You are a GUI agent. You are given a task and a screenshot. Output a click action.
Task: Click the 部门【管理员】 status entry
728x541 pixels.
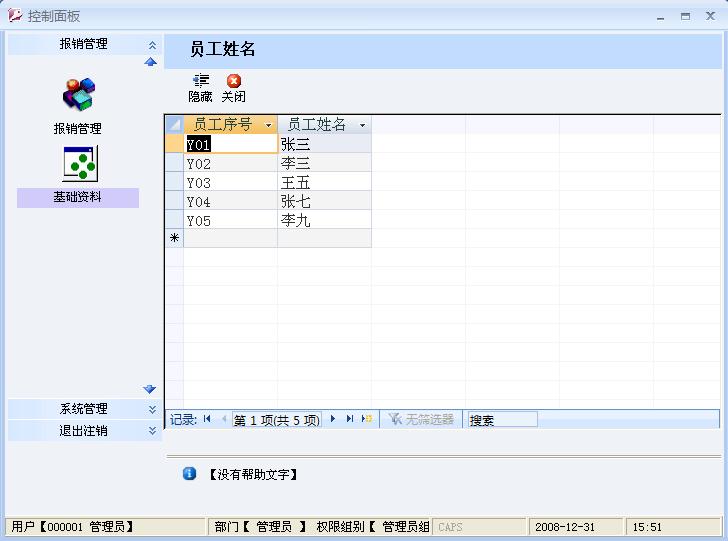260,527
